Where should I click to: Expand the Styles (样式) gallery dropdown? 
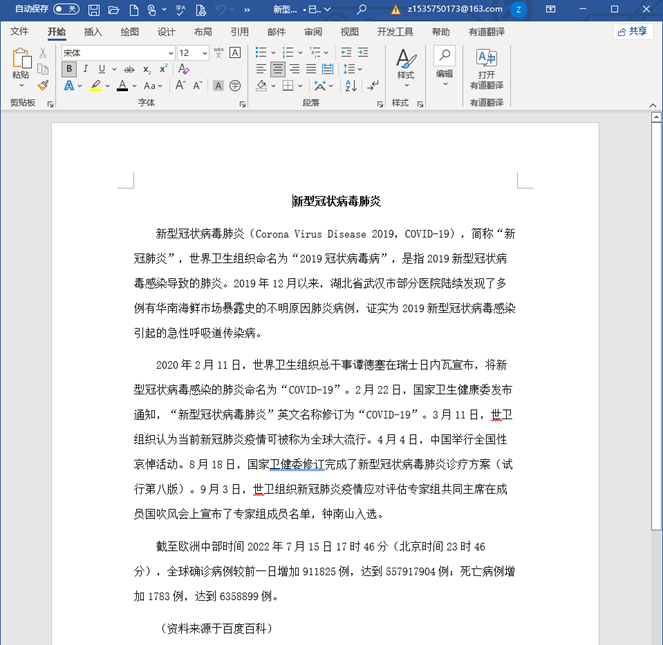[405, 86]
